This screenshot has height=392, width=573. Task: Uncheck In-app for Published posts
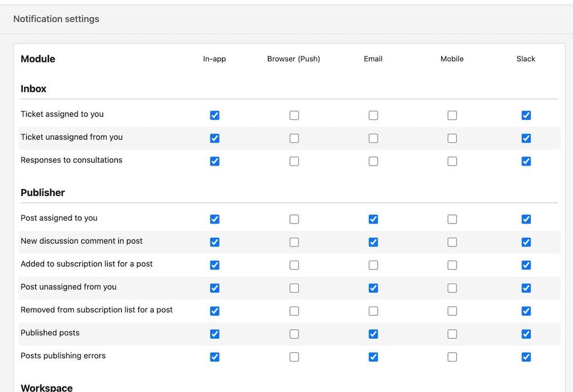(x=215, y=334)
